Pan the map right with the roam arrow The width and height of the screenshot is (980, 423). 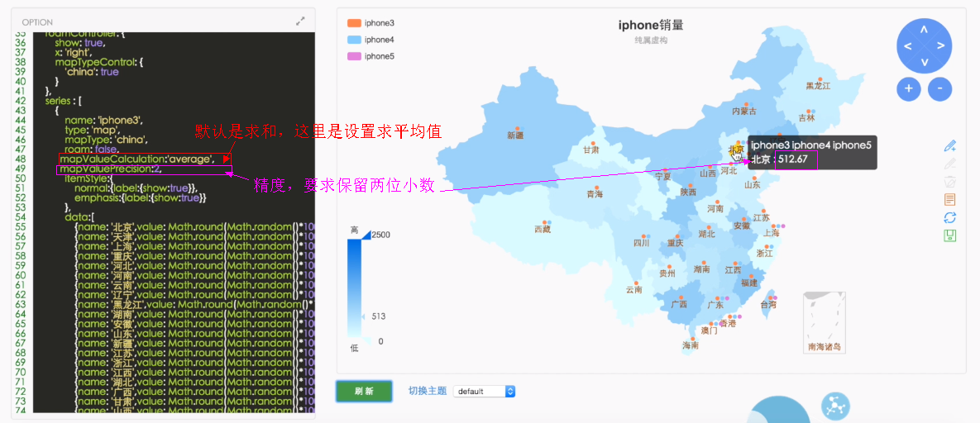coord(940,45)
